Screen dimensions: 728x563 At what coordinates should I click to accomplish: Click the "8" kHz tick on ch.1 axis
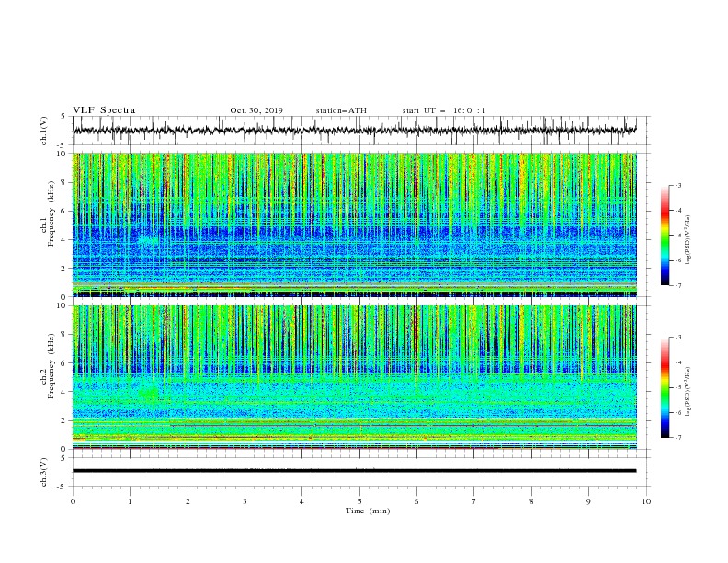tap(63, 182)
